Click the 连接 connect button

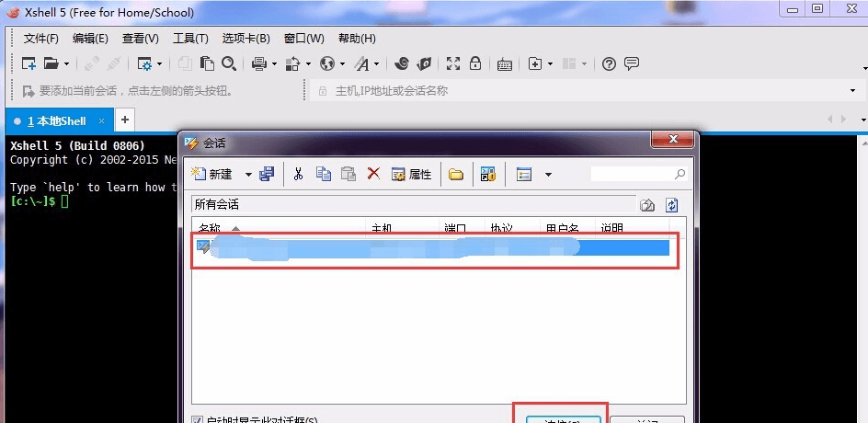[563, 420]
